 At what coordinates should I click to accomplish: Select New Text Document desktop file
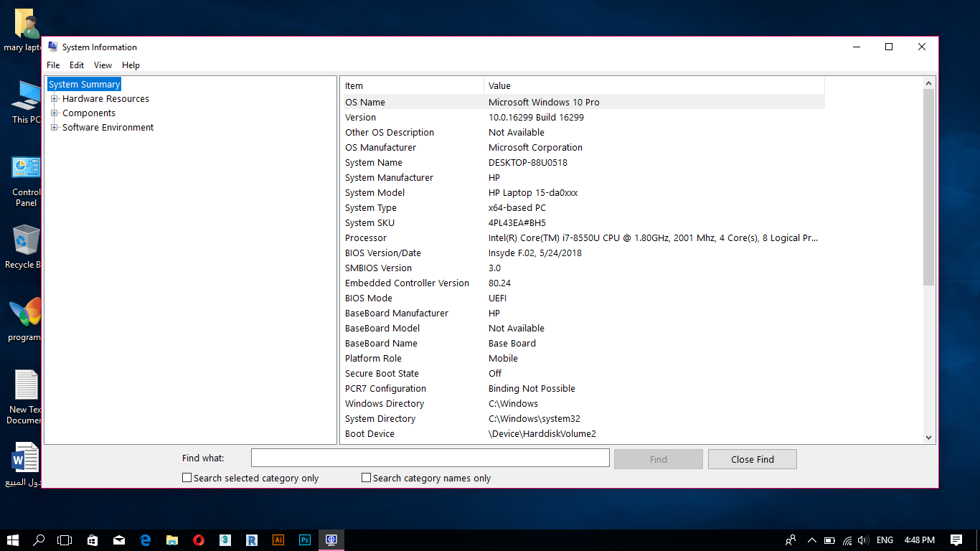pos(26,397)
